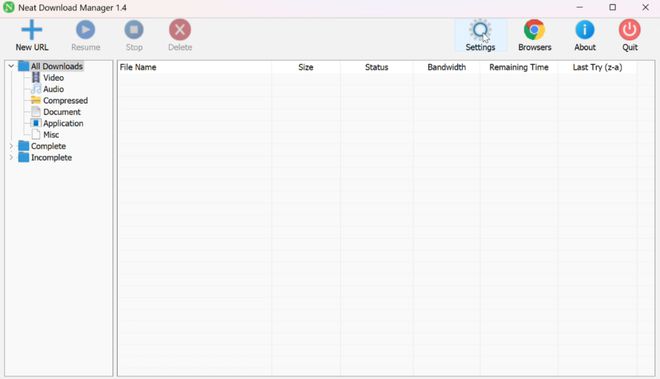Close the Neat Download Manager window
The image size is (660, 379).
(x=645, y=7)
